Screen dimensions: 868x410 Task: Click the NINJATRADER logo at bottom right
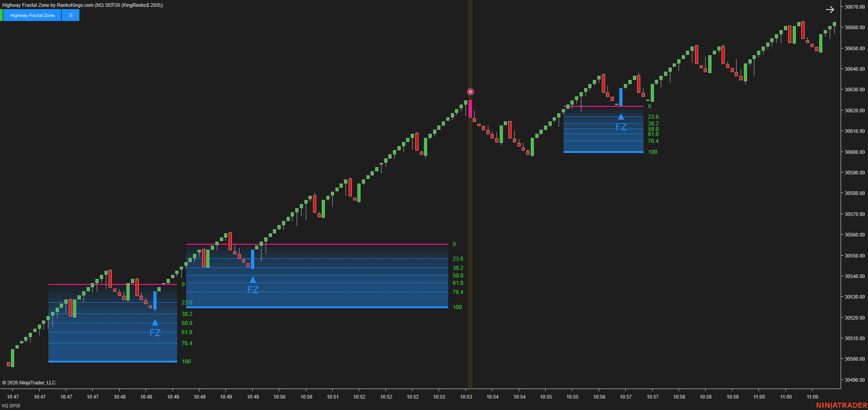coord(842,405)
